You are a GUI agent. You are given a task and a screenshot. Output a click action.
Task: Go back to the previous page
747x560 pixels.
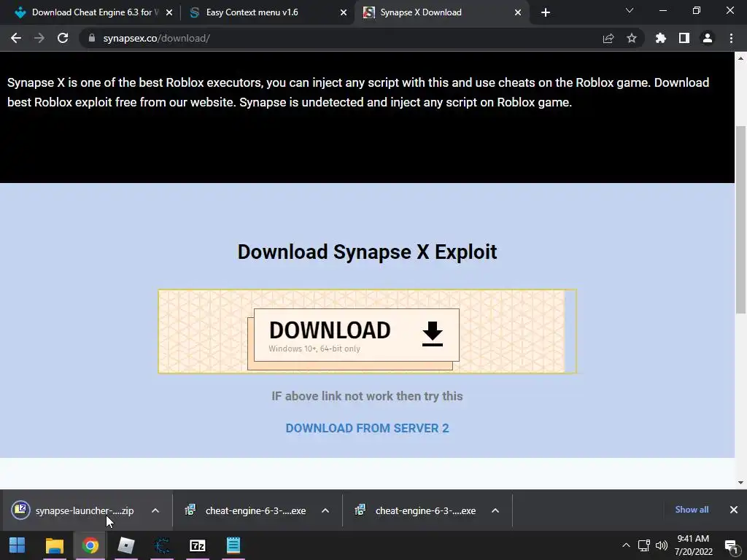[x=16, y=38]
